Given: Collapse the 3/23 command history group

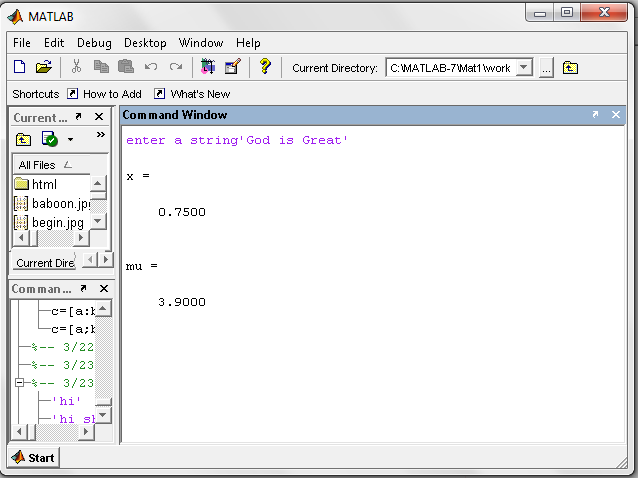Looking at the screenshot, I should 21,382.
